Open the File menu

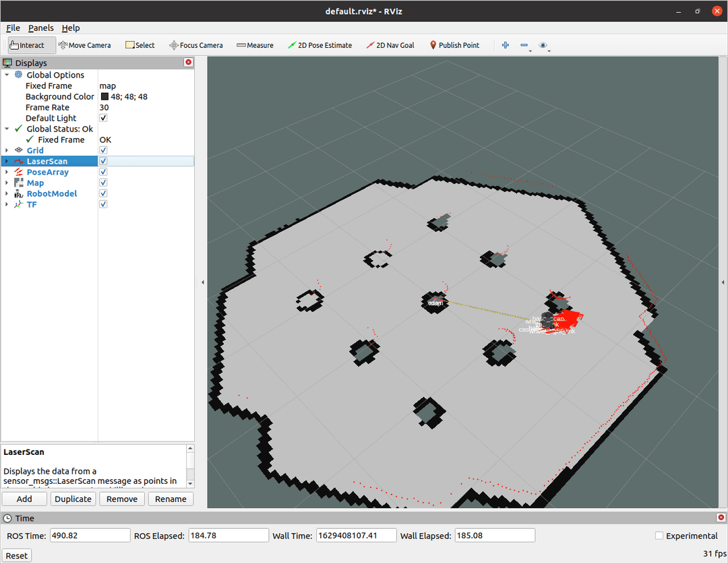[13, 28]
